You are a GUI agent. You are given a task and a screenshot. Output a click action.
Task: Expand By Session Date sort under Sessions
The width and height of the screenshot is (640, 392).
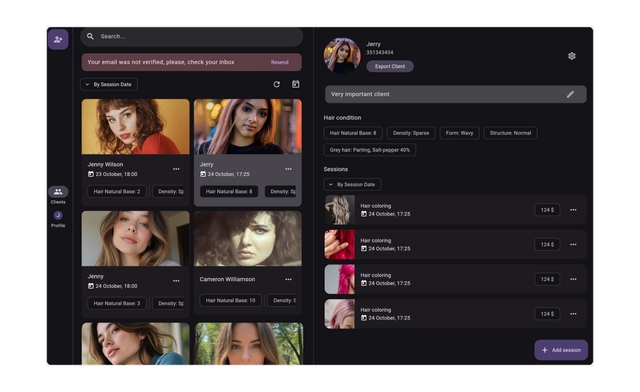[x=352, y=185]
